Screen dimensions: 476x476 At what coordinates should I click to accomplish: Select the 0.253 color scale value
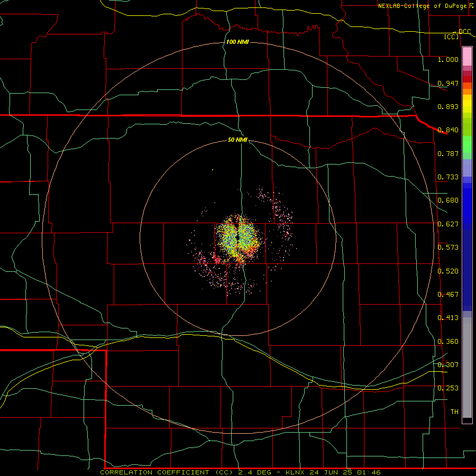click(x=448, y=388)
